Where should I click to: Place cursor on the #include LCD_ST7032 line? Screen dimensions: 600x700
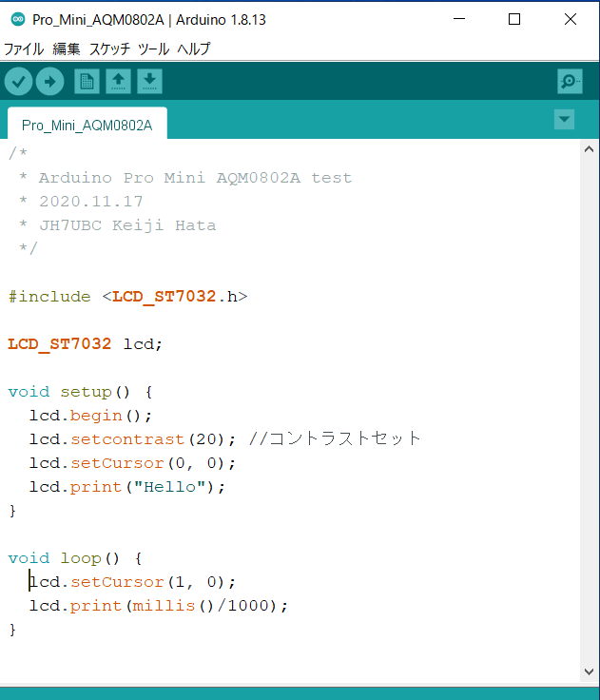point(127,297)
